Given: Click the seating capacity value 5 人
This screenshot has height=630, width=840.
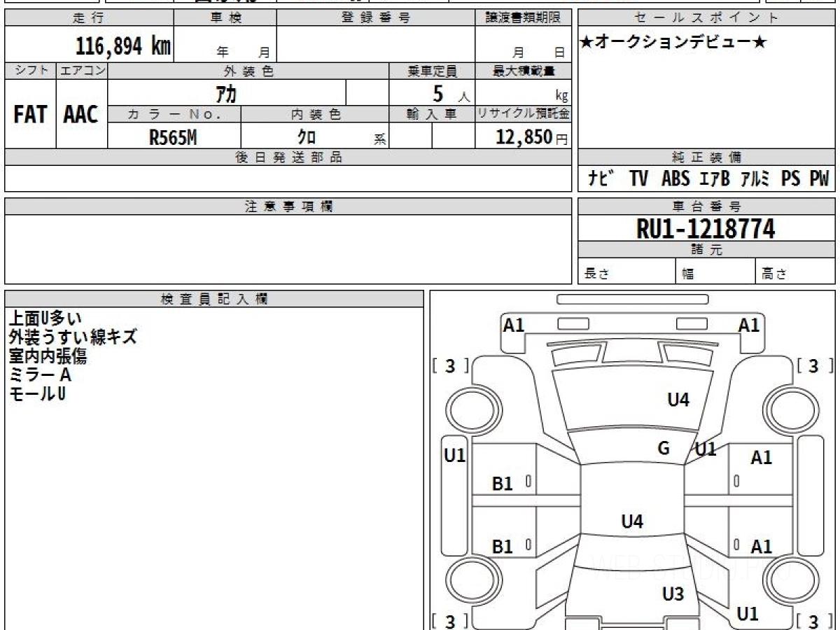Looking at the screenshot, I should [451, 93].
